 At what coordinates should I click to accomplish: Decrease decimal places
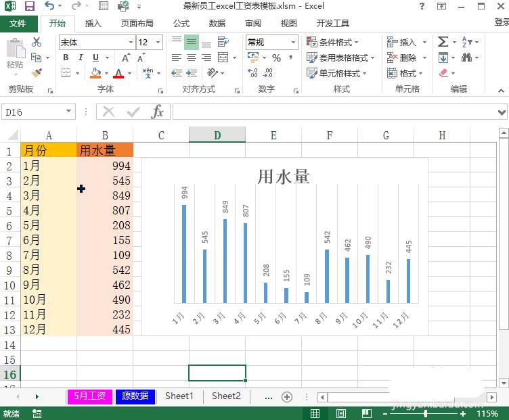(x=268, y=73)
